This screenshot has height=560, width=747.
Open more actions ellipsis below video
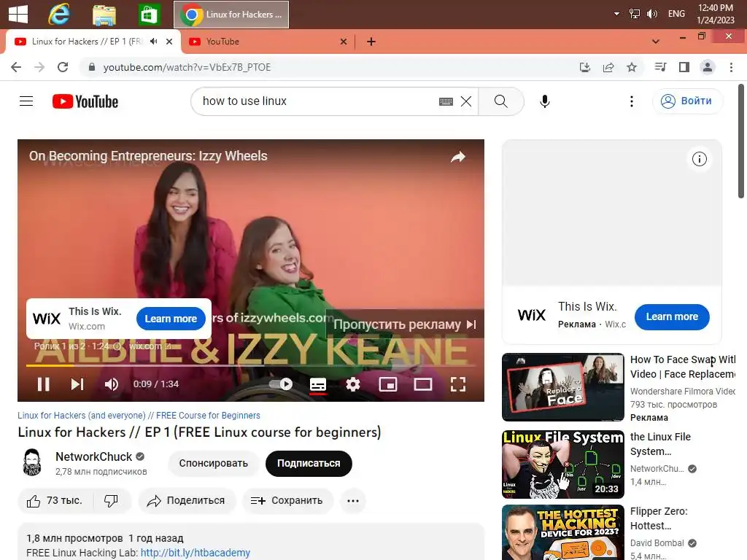click(353, 500)
